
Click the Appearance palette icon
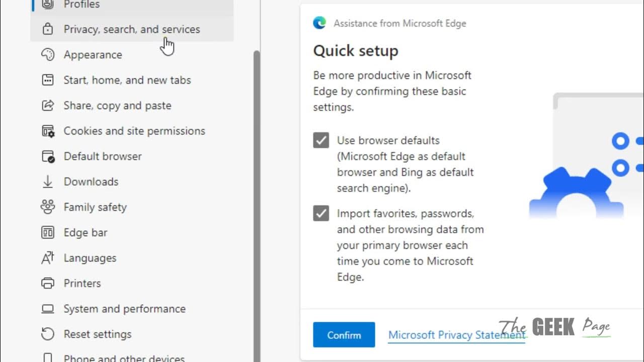click(48, 54)
